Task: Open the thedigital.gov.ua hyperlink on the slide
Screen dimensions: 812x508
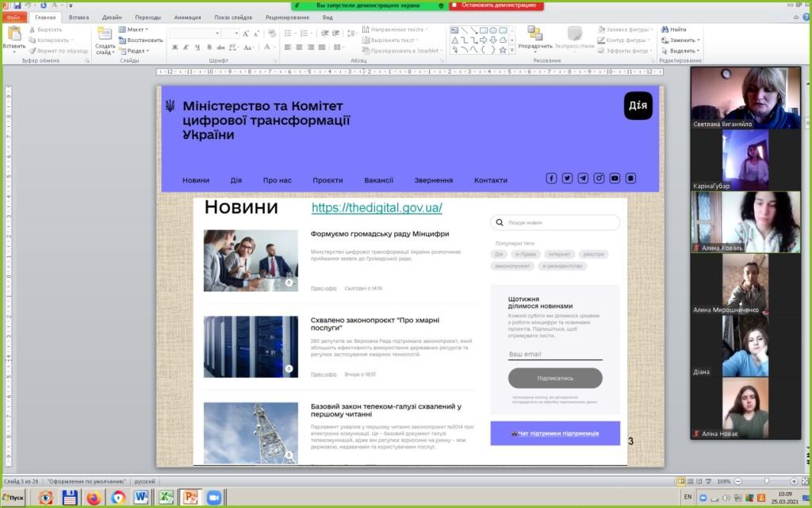Action: pyautogui.click(x=377, y=208)
